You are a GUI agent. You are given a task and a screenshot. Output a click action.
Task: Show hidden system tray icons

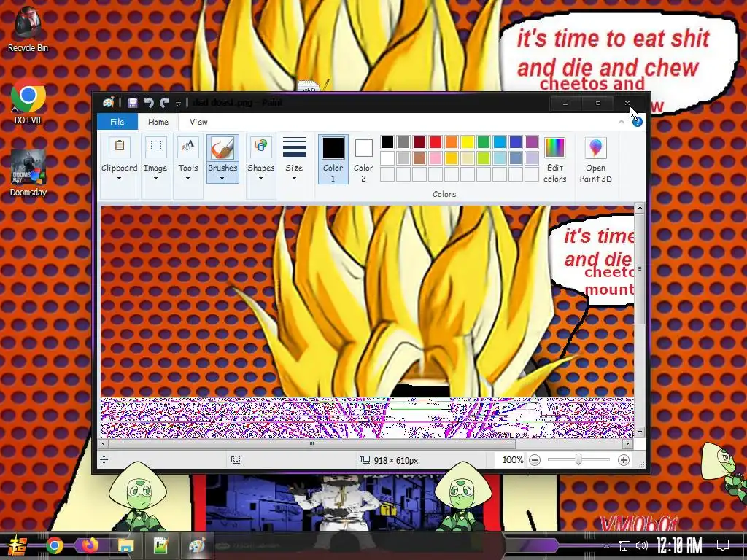coord(606,545)
